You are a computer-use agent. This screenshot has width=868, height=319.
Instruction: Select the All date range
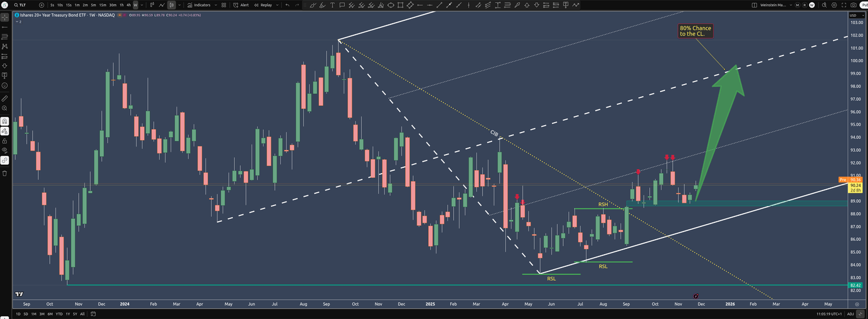click(x=82, y=314)
